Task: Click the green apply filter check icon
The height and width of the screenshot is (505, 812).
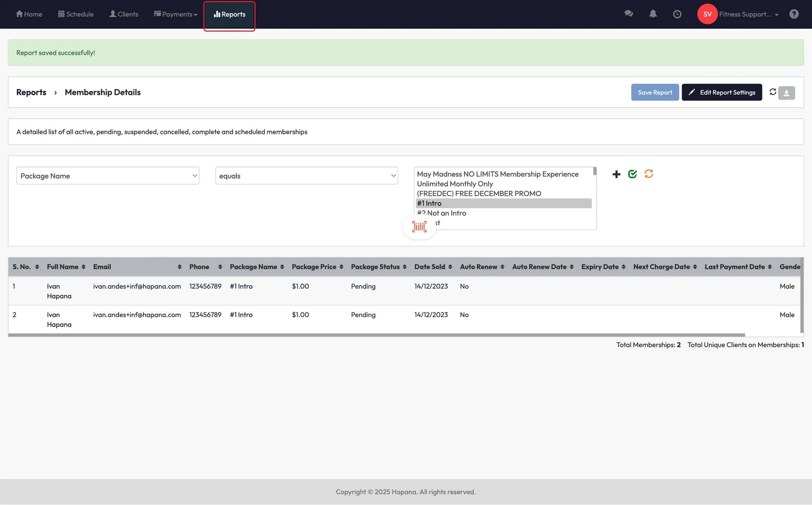Action: click(632, 174)
